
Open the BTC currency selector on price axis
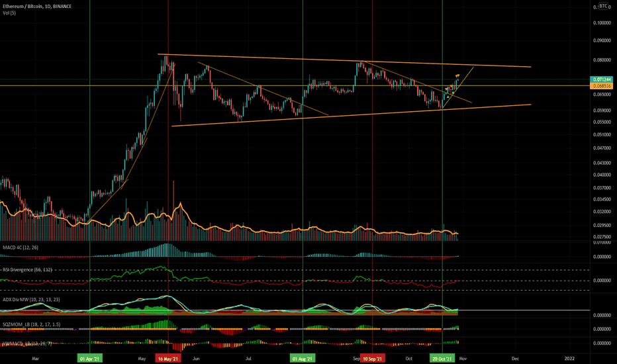[603, 6]
